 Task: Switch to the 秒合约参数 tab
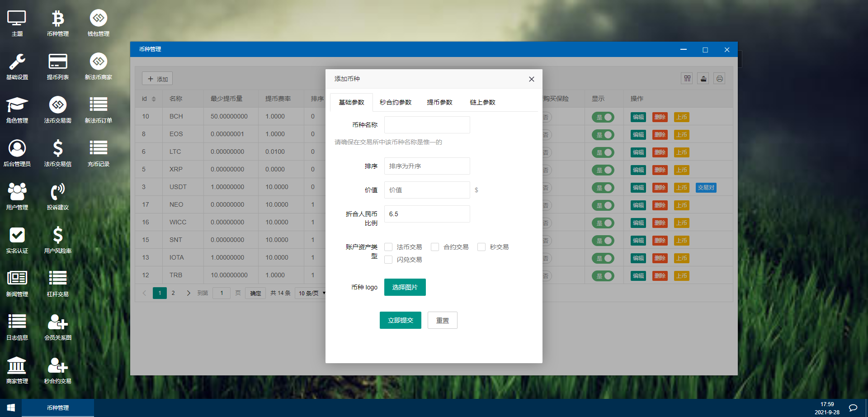pyautogui.click(x=396, y=102)
